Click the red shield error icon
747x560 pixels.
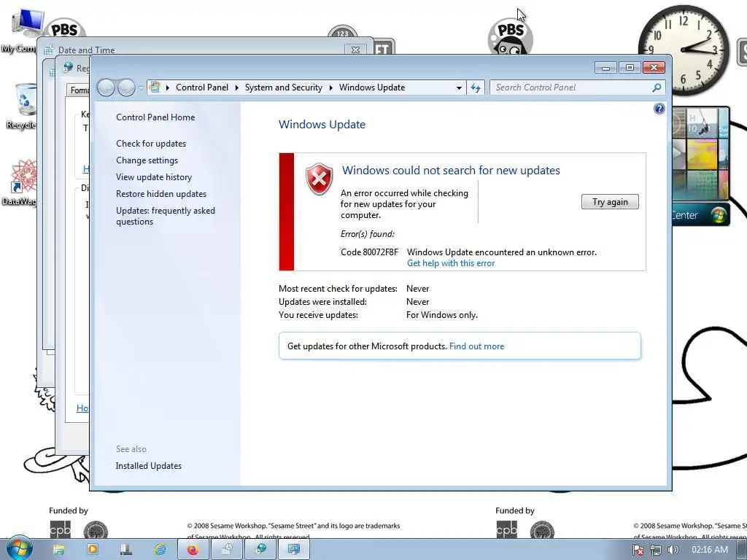point(320,179)
